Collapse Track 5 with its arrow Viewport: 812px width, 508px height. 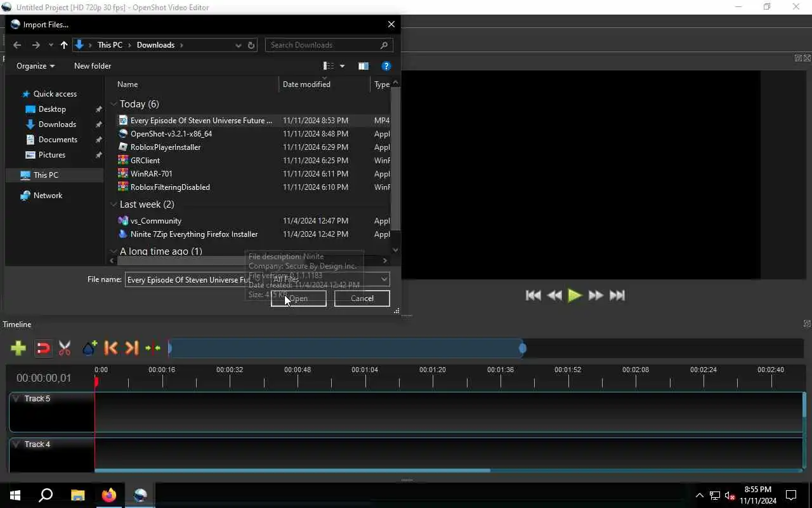tap(16, 399)
